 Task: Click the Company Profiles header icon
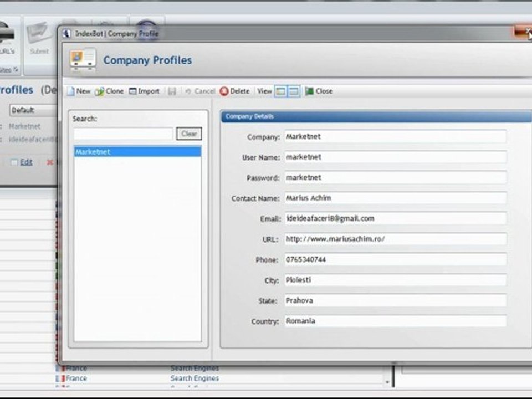[83, 59]
